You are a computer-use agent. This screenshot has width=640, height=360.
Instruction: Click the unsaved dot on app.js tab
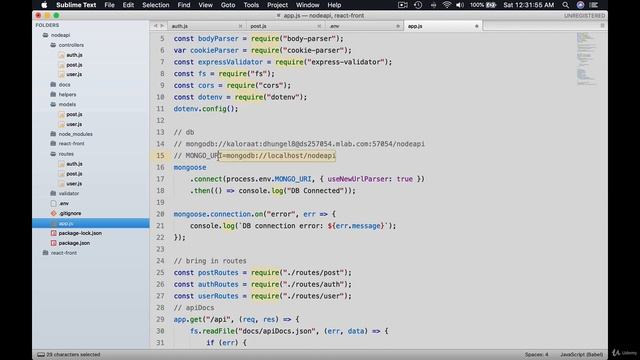coord(476,26)
